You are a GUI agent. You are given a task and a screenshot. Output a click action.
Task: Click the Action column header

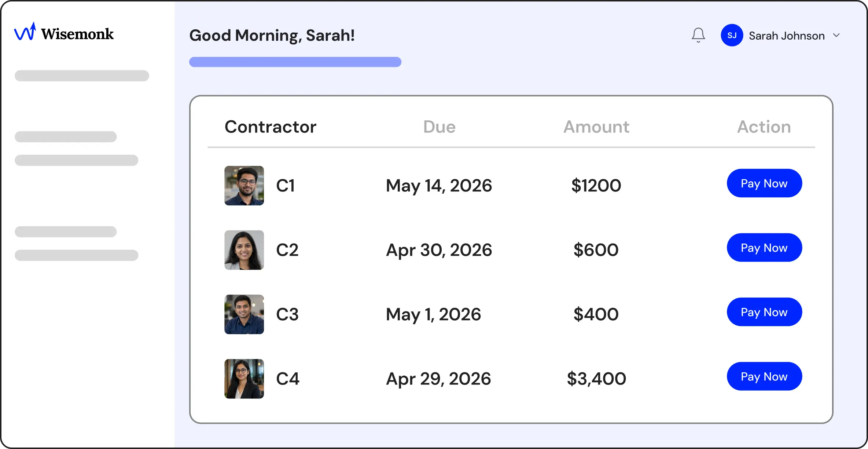(764, 127)
